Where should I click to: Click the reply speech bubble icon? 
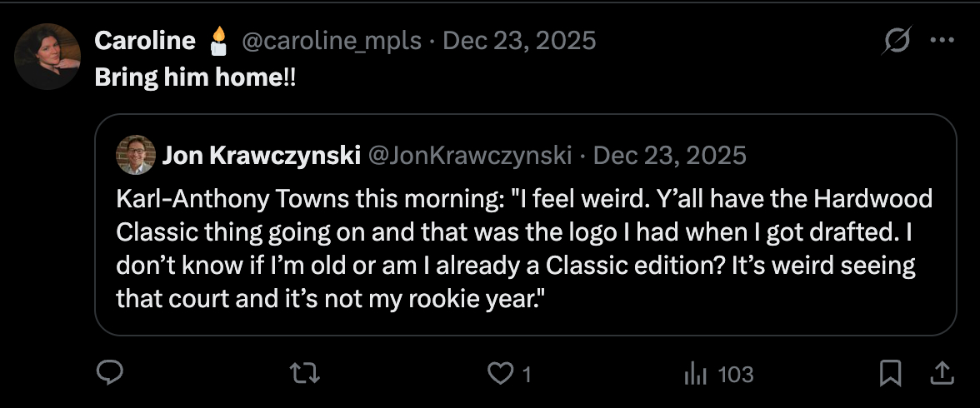[x=110, y=374]
